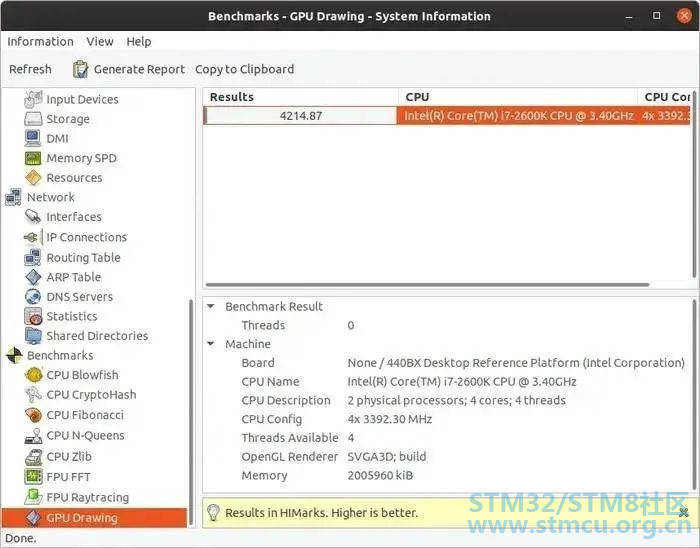Click the Generate Report text label
This screenshot has height=548, width=700.
pos(139,69)
